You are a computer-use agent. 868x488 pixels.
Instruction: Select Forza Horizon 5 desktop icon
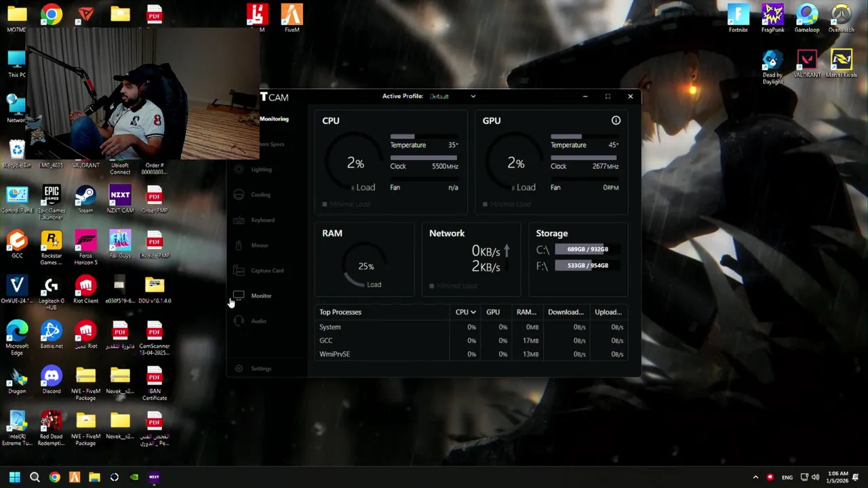pyautogui.click(x=85, y=247)
